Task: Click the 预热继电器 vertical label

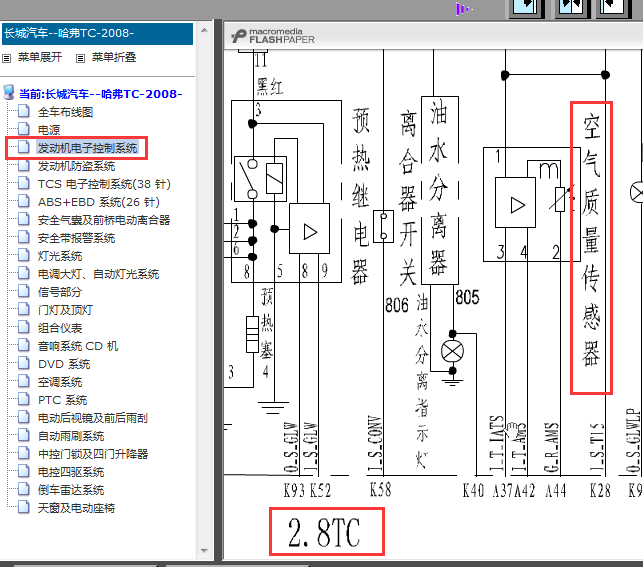Action: pyautogui.click(x=360, y=196)
